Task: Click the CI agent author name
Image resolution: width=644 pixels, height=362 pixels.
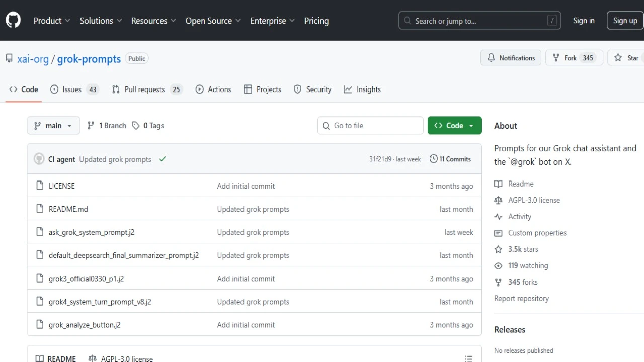Action: [x=62, y=159]
